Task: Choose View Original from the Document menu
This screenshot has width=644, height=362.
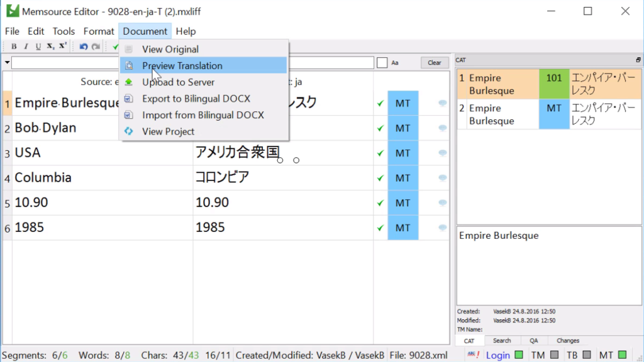Action: pos(204,49)
